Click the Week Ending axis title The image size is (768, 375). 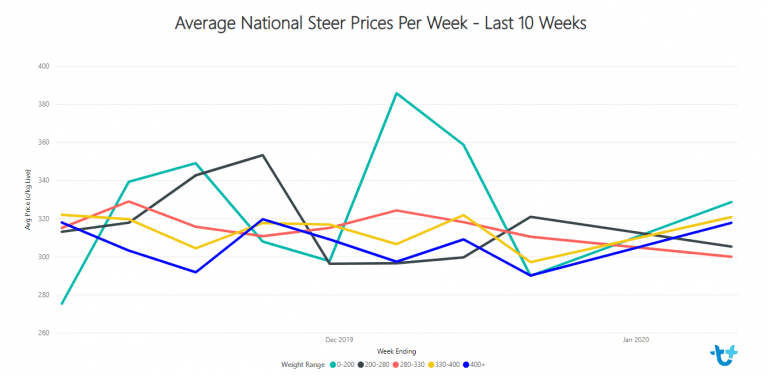click(x=397, y=351)
